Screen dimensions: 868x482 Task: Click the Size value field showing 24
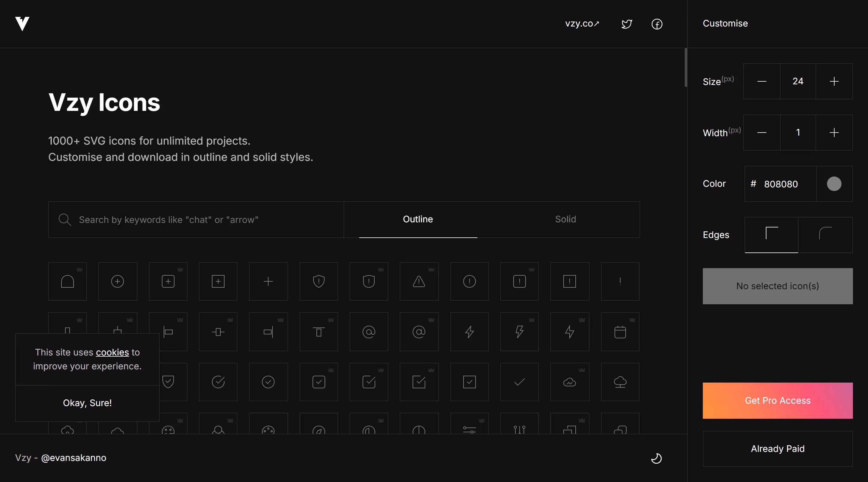(798, 81)
